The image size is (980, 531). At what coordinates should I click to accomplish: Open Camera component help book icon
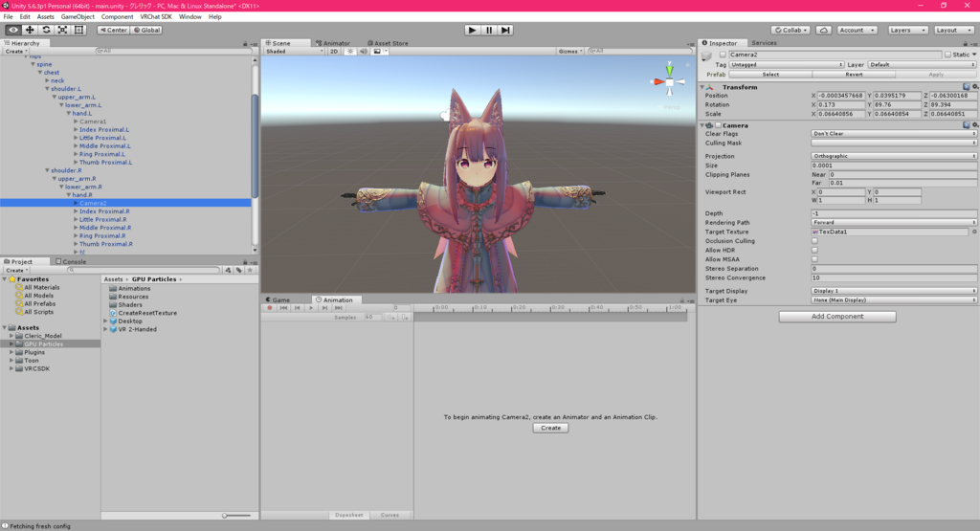click(967, 125)
